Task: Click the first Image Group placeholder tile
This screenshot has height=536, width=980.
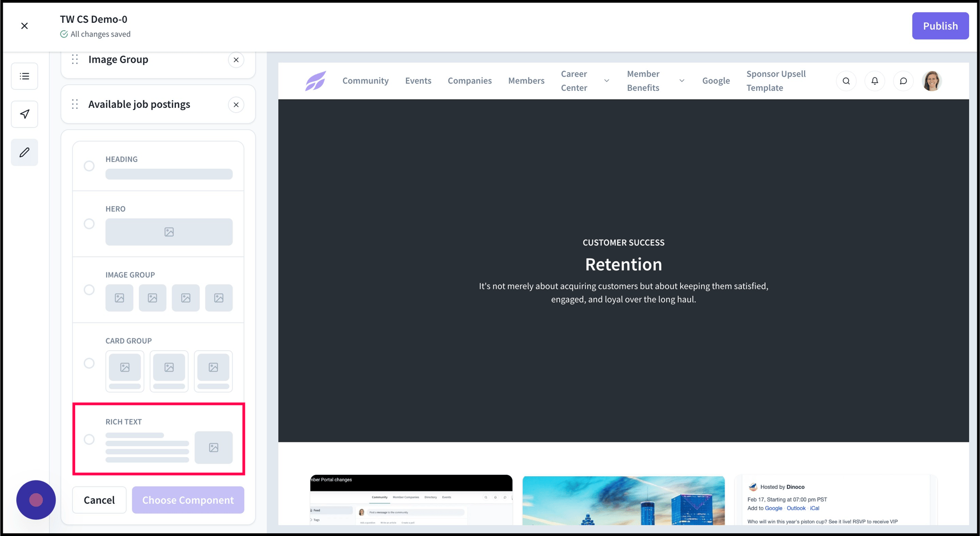Action: pos(119,298)
